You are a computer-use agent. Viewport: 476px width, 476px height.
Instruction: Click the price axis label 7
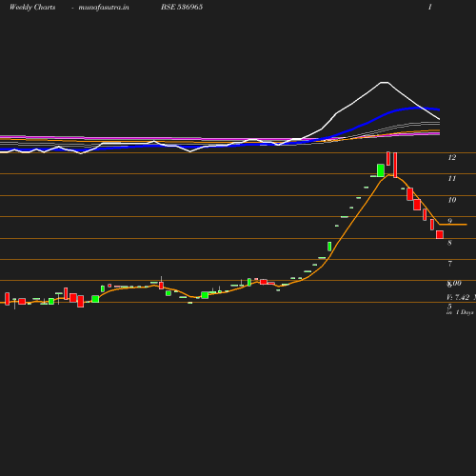450,264
